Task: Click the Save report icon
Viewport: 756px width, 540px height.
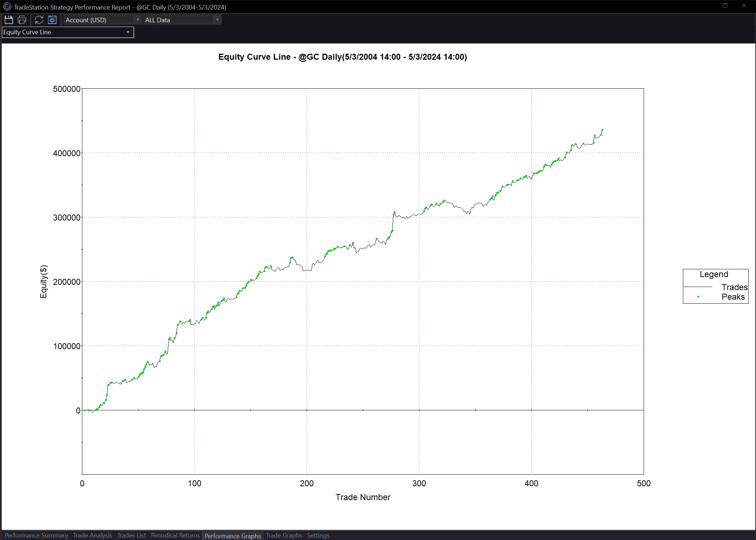Action: point(8,20)
